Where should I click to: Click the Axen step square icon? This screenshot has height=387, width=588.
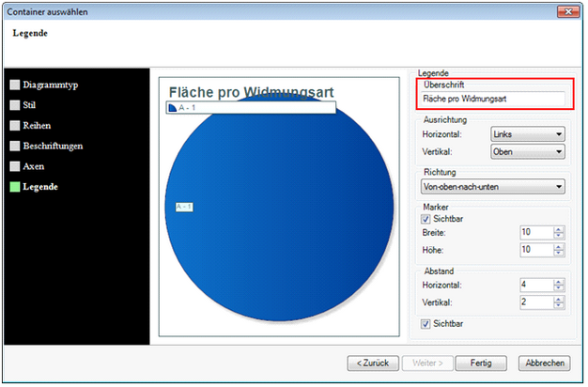[15, 166]
